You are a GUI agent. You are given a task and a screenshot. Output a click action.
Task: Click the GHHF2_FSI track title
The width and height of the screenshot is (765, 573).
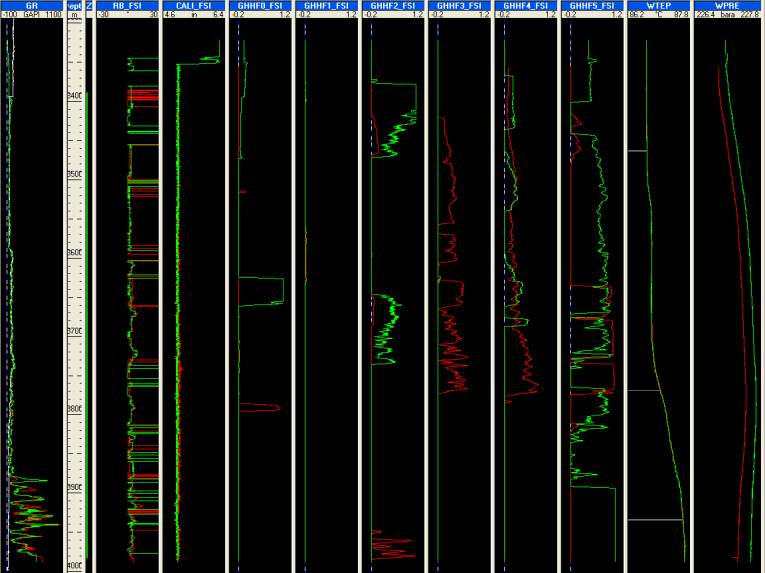coord(392,5)
